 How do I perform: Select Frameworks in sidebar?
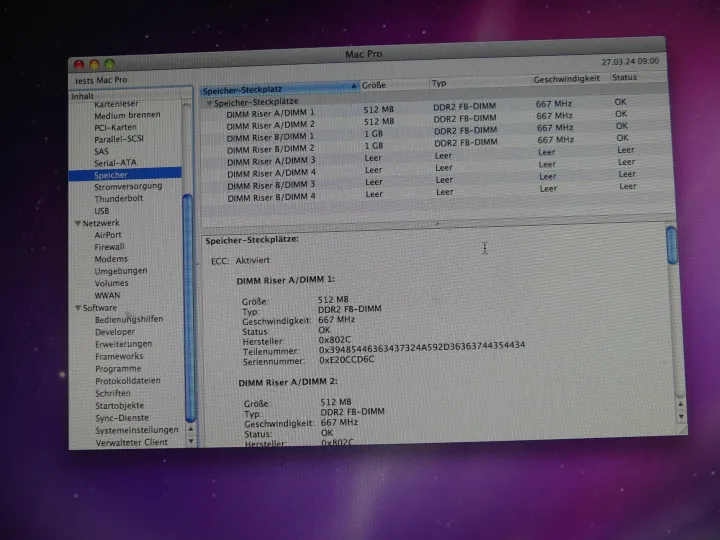tap(119, 356)
